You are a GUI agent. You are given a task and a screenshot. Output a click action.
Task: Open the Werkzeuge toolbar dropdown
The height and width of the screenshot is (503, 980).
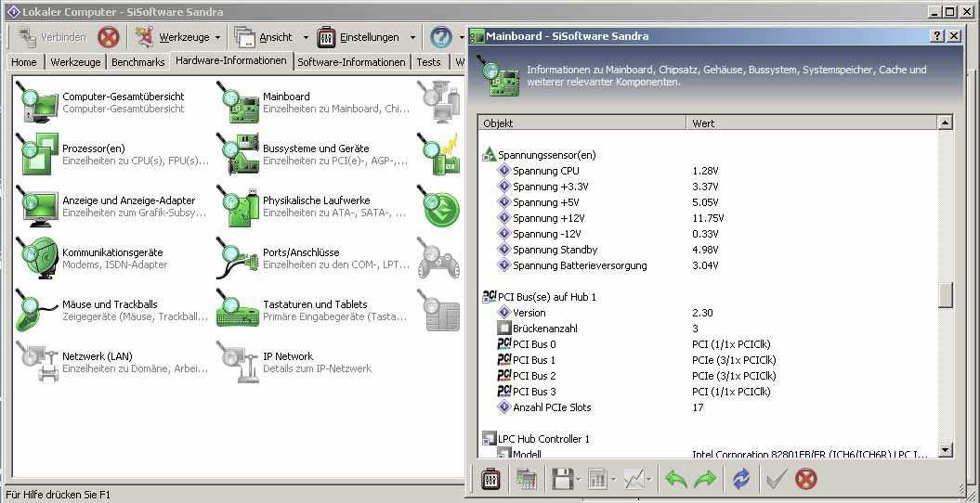pyautogui.click(x=217, y=37)
